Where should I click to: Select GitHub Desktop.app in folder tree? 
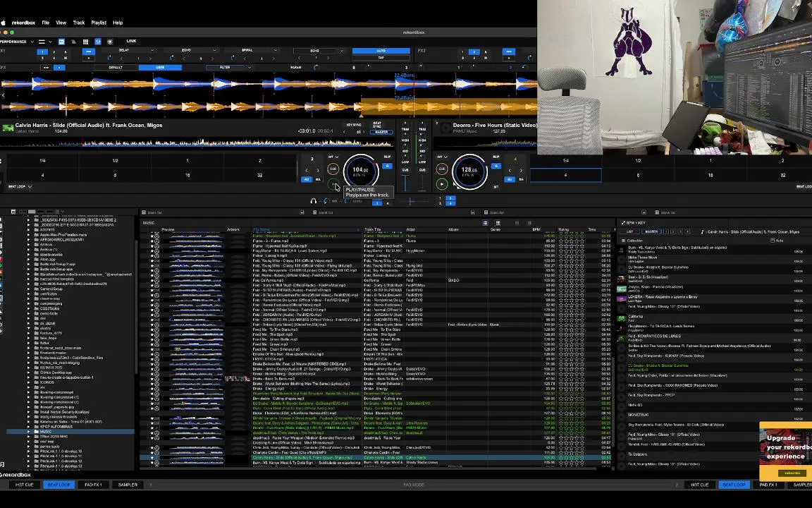click(56, 373)
